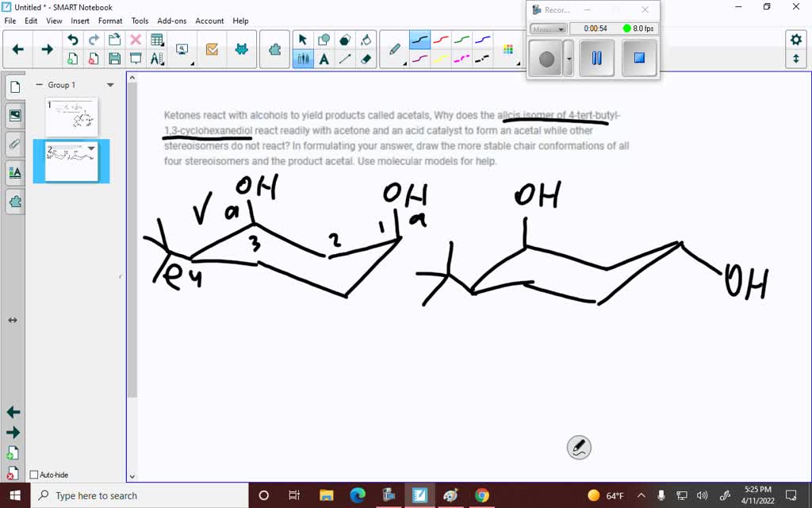This screenshot has width=812, height=508.
Task: Pause the screen recording
Action: click(597, 56)
